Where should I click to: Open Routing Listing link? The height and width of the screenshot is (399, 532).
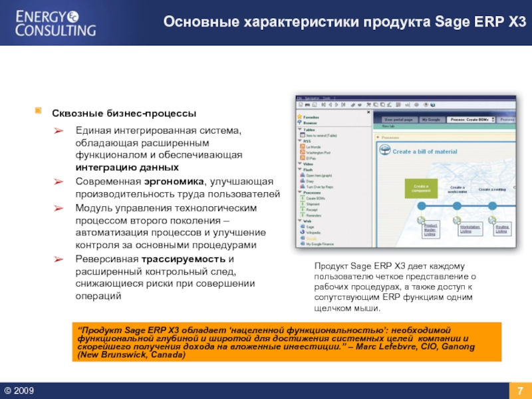point(501,229)
